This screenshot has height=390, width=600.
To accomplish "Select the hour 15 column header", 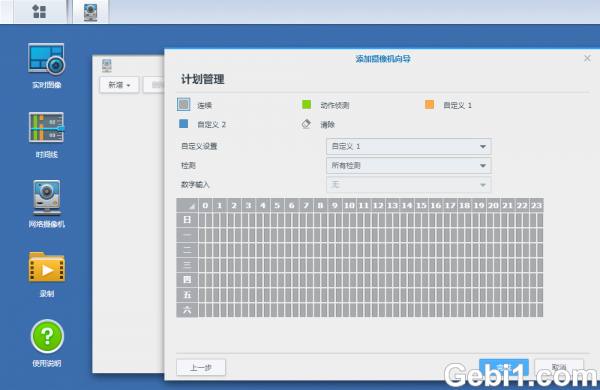I will 421,206.
